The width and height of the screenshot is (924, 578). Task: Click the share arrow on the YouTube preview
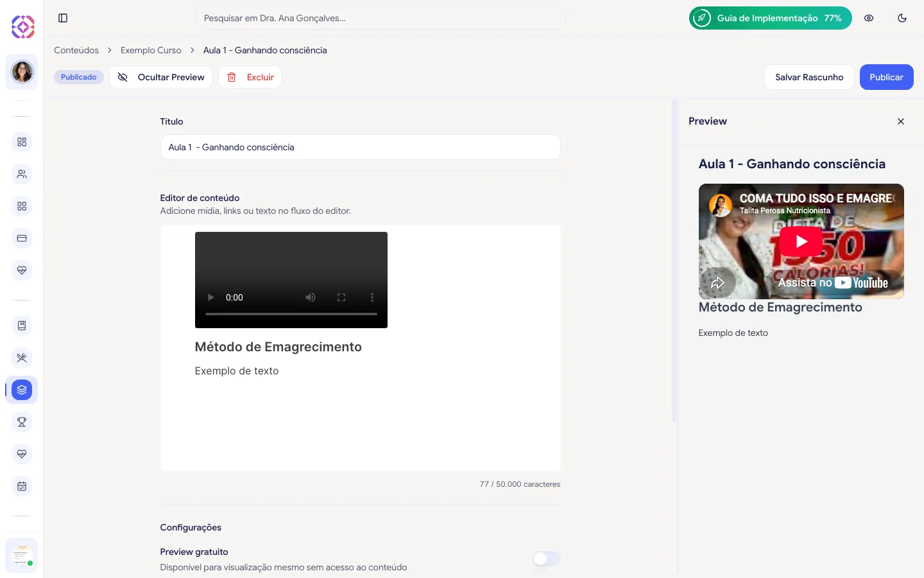[717, 283]
